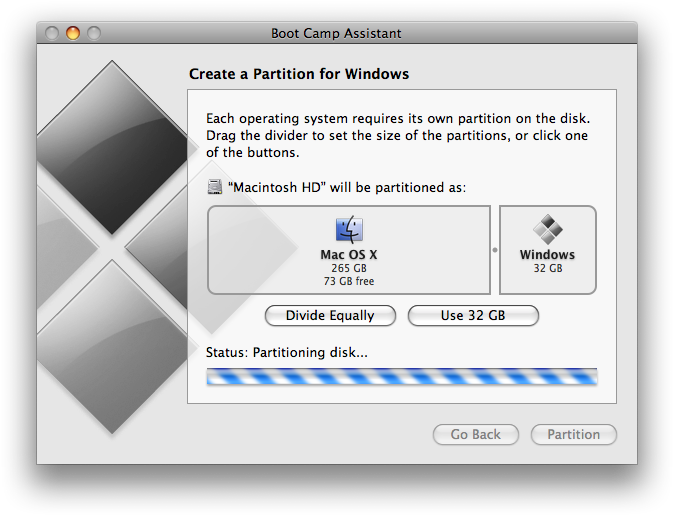Click the "Macintosh HD" will be partitioned text
Viewport: 673px width, 515px height.
(x=347, y=188)
